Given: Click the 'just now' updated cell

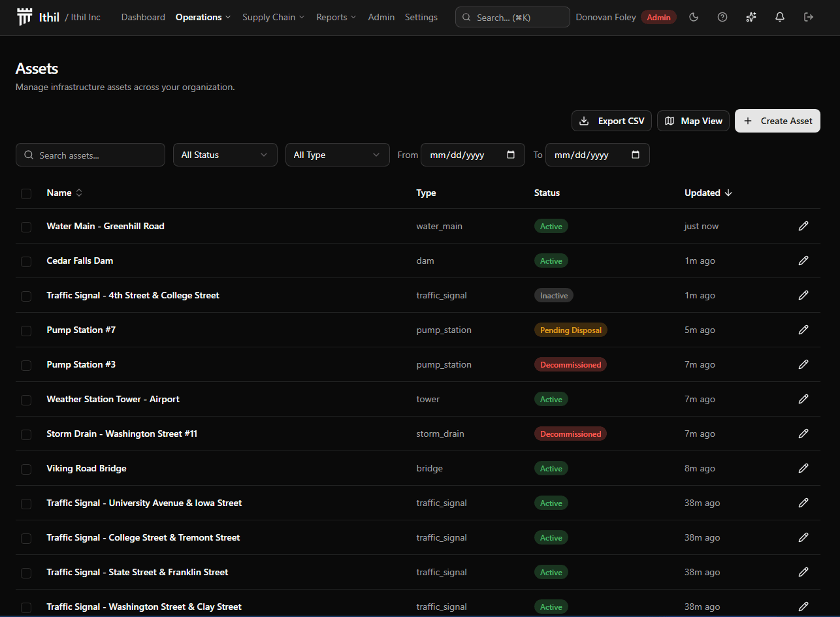Looking at the screenshot, I should tap(702, 226).
